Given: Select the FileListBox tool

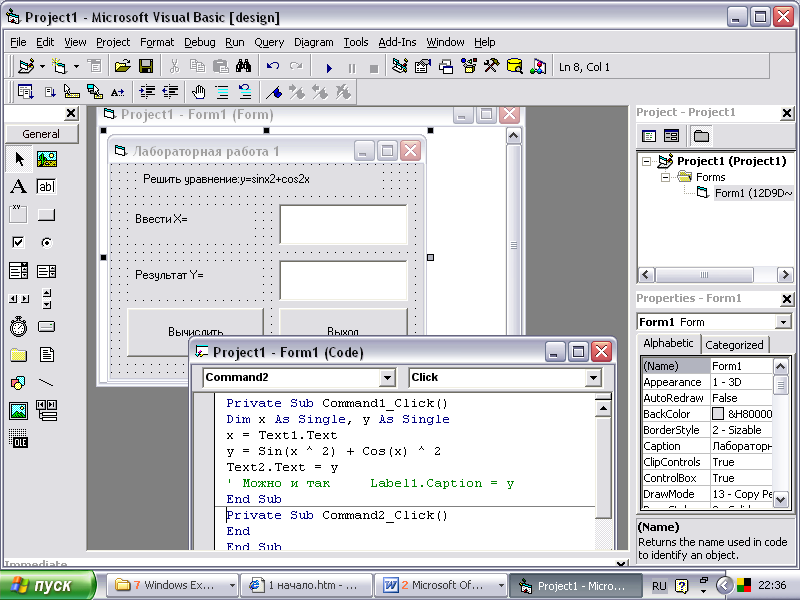Looking at the screenshot, I should 46,355.
